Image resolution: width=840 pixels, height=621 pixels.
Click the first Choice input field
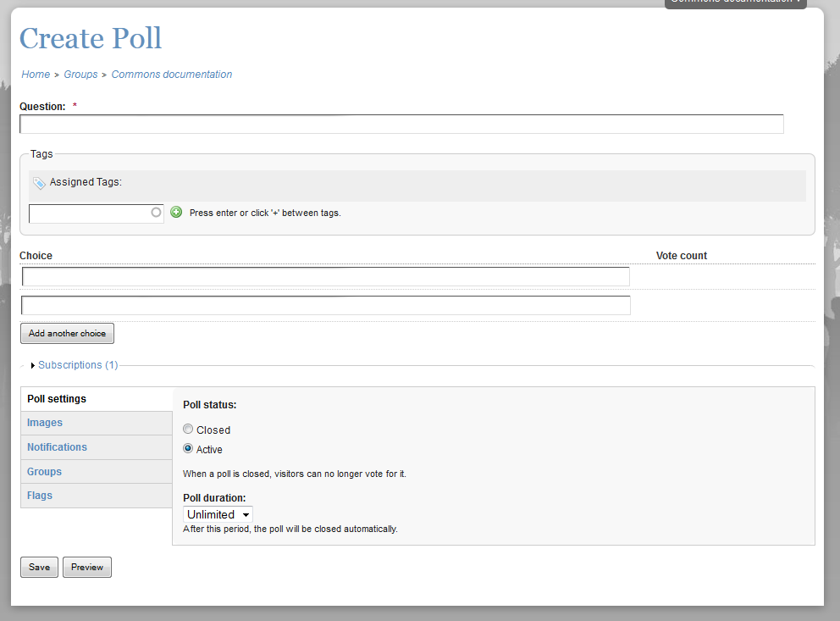[x=325, y=276]
